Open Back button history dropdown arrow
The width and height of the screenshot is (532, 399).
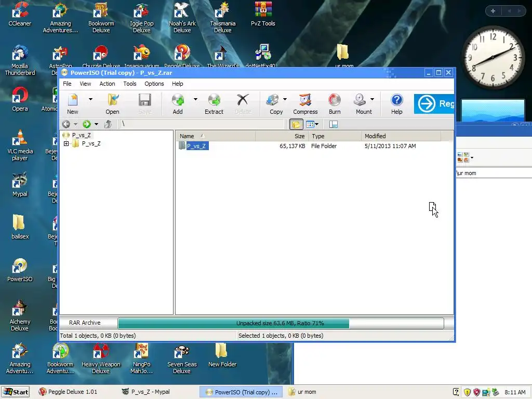[75, 124]
